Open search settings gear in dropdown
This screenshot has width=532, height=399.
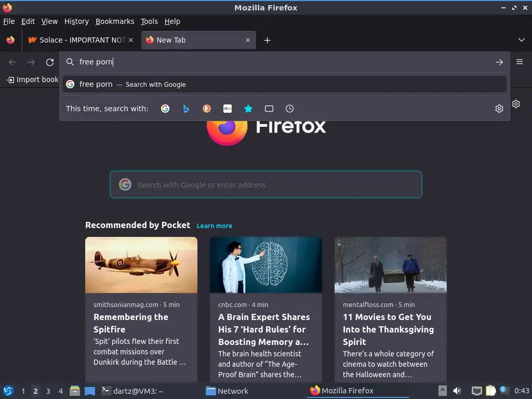click(499, 109)
